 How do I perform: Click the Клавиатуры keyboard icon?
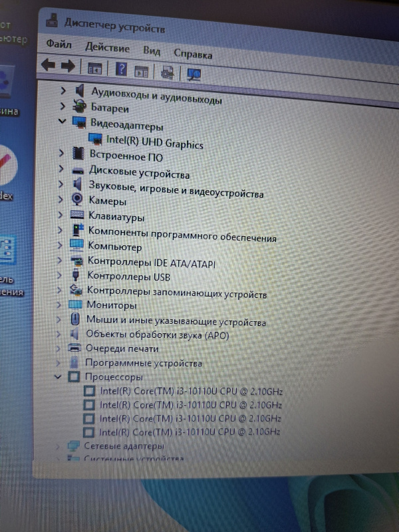[77, 214]
